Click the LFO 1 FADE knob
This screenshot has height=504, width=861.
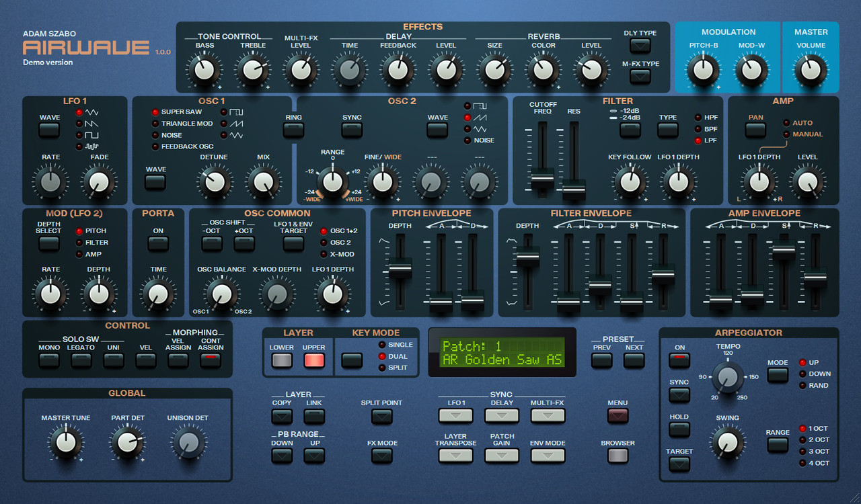(x=98, y=181)
